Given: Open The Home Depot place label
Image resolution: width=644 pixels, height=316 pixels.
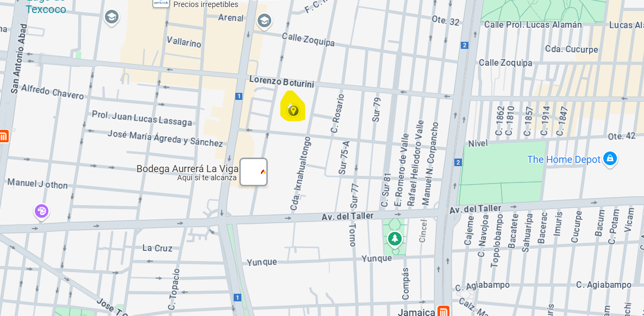Looking at the screenshot, I should [564, 159].
